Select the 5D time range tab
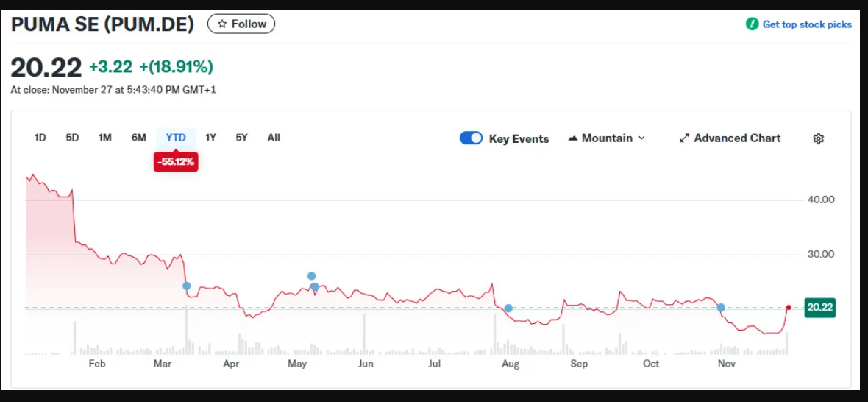This screenshot has width=868, height=402. coord(73,138)
